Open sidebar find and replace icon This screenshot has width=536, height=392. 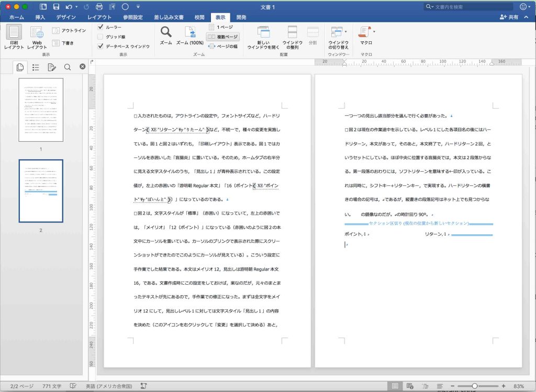coord(68,67)
